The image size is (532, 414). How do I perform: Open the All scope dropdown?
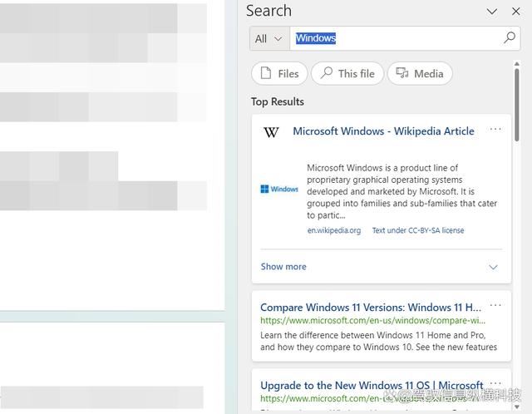269,38
